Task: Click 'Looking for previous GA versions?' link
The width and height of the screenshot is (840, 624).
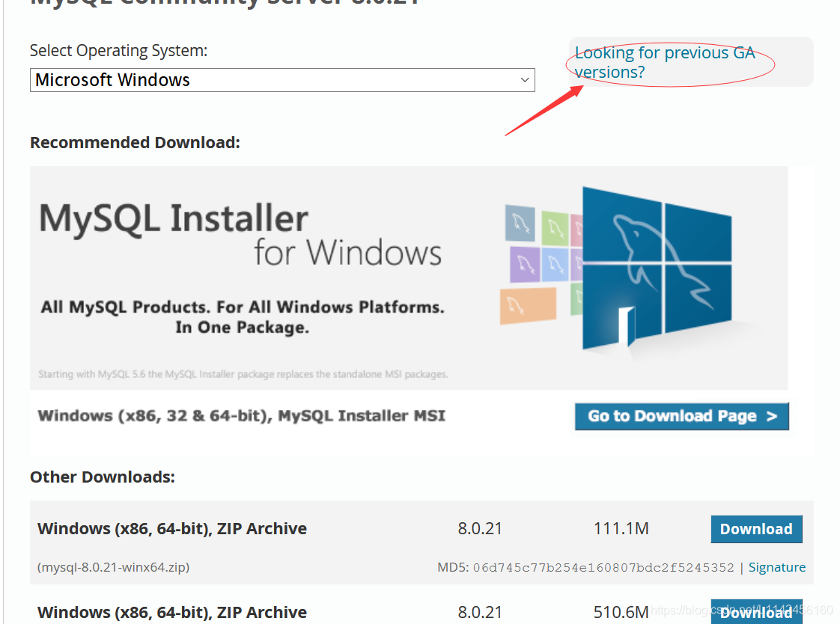Action: point(664,62)
